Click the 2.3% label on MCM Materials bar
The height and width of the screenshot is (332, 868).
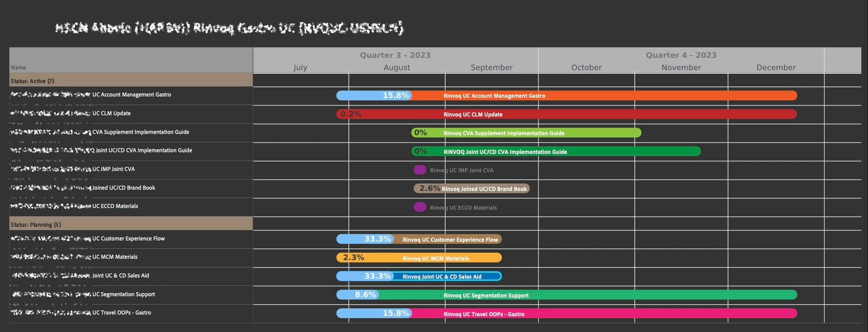point(354,258)
